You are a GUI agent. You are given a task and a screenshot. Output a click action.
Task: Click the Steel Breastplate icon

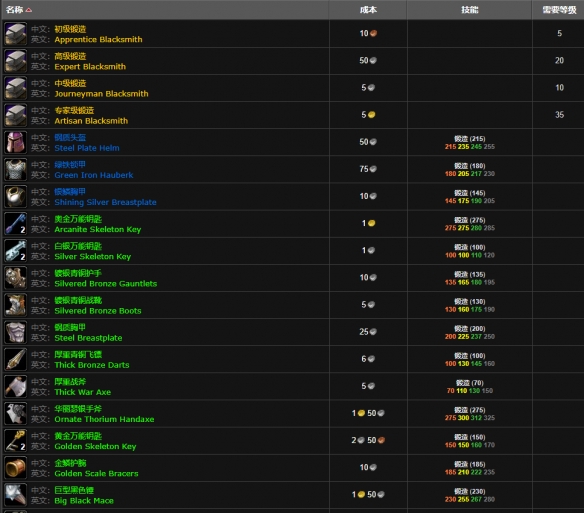pyautogui.click(x=16, y=332)
